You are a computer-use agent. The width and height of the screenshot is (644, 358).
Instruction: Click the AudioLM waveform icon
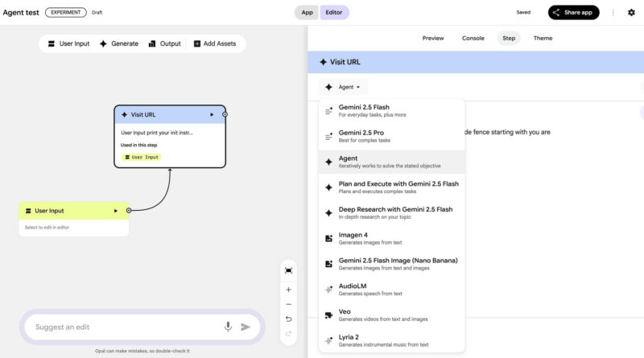click(329, 290)
